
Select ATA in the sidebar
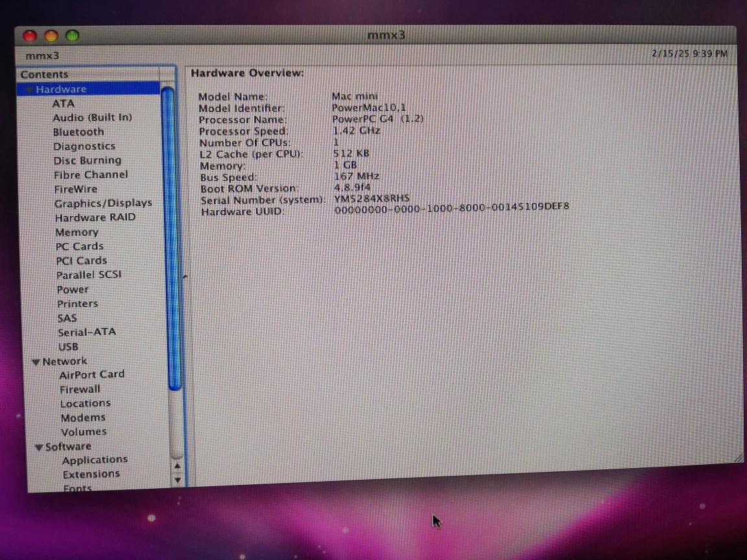pos(64,103)
